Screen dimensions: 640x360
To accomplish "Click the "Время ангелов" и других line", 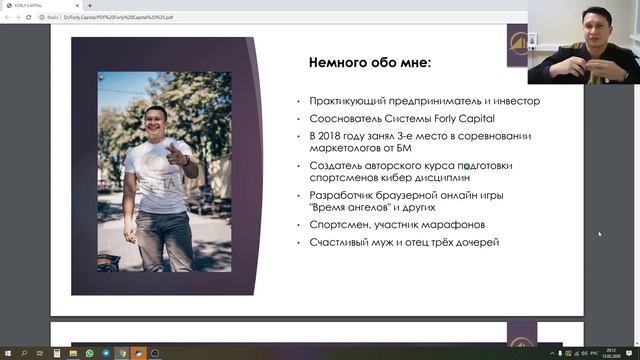I will point(372,207).
